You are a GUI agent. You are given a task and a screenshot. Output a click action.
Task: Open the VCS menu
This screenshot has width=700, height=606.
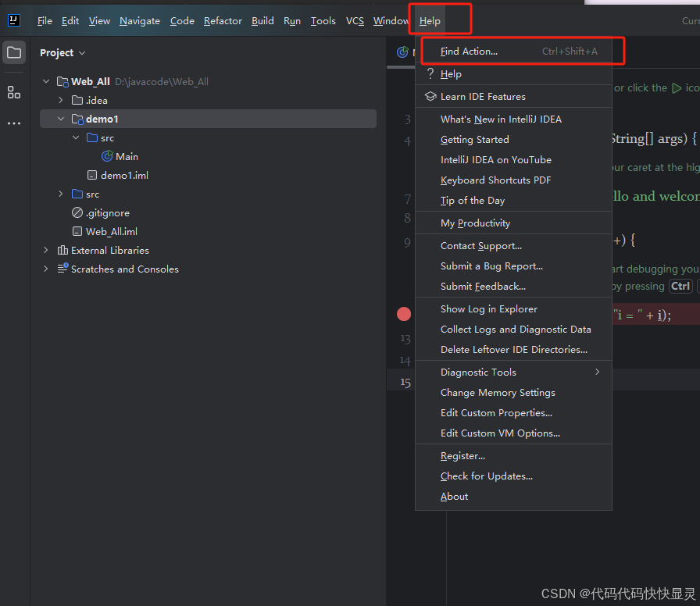[355, 21]
